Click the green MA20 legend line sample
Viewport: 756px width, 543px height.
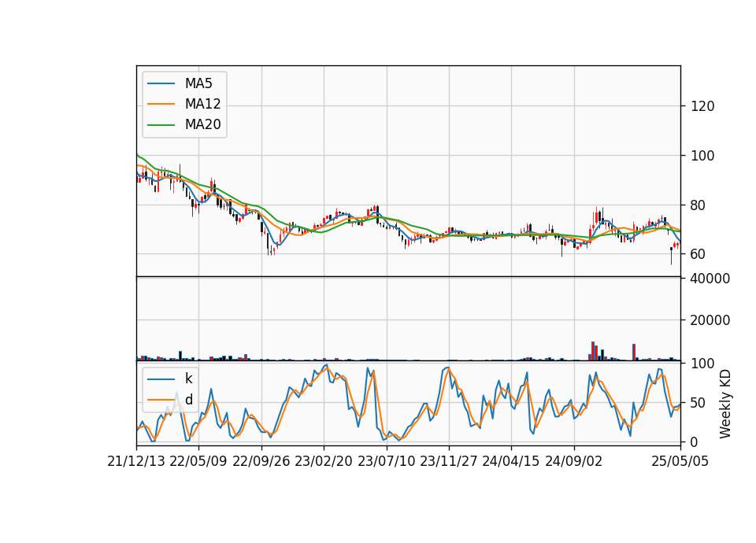[161, 125]
